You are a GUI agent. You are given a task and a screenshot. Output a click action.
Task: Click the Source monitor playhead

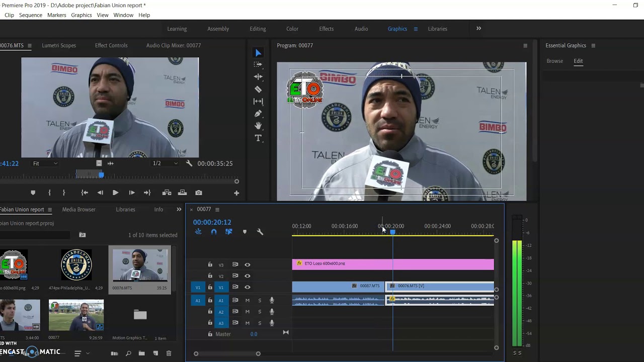101,174
